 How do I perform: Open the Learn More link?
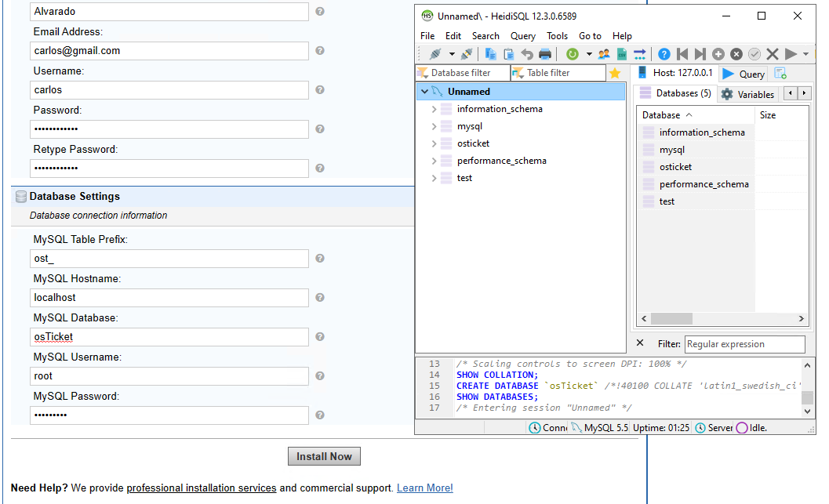[424, 488]
